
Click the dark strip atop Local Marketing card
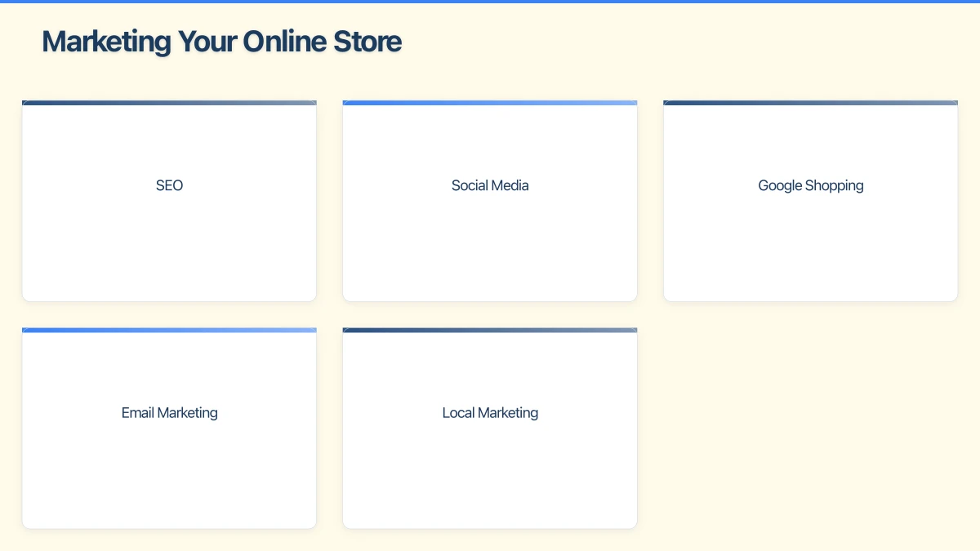[490, 330]
